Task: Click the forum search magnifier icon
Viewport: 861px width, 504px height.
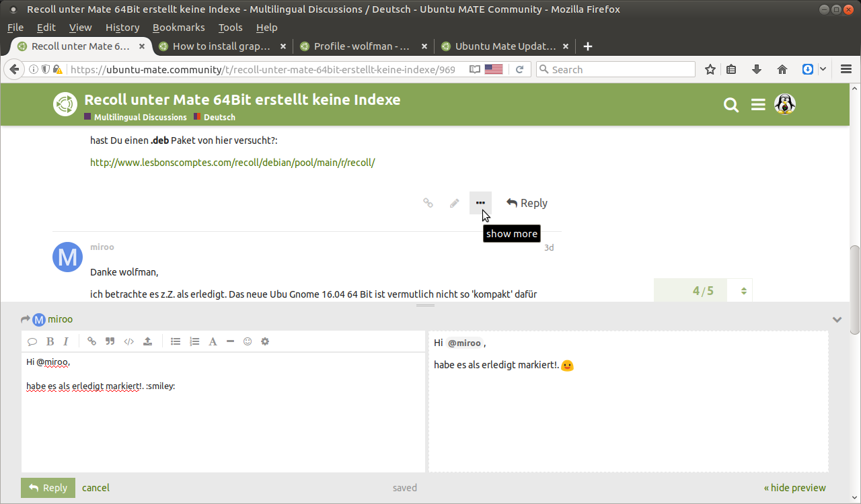Action: [731, 105]
